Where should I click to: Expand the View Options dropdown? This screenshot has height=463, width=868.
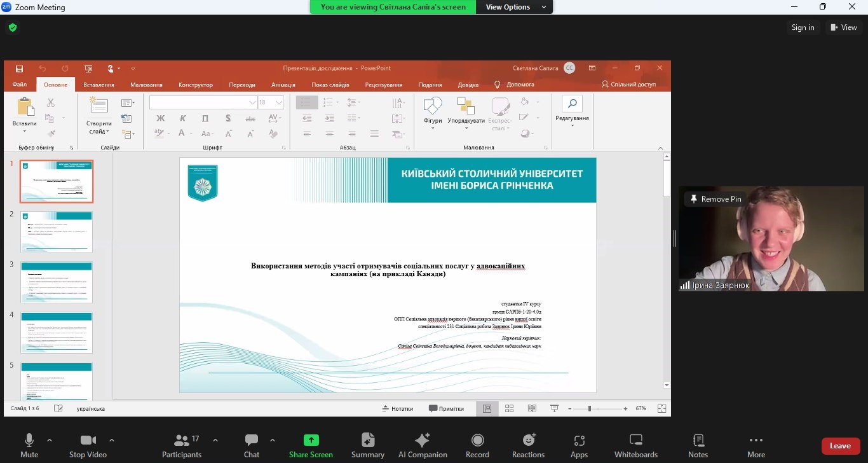coord(515,7)
